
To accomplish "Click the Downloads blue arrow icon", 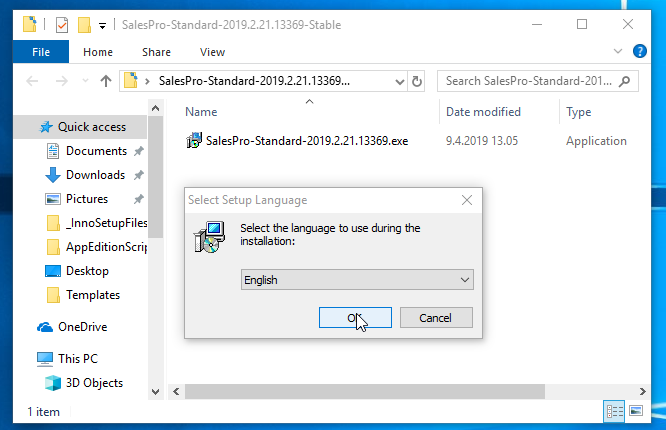I will pos(53,175).
